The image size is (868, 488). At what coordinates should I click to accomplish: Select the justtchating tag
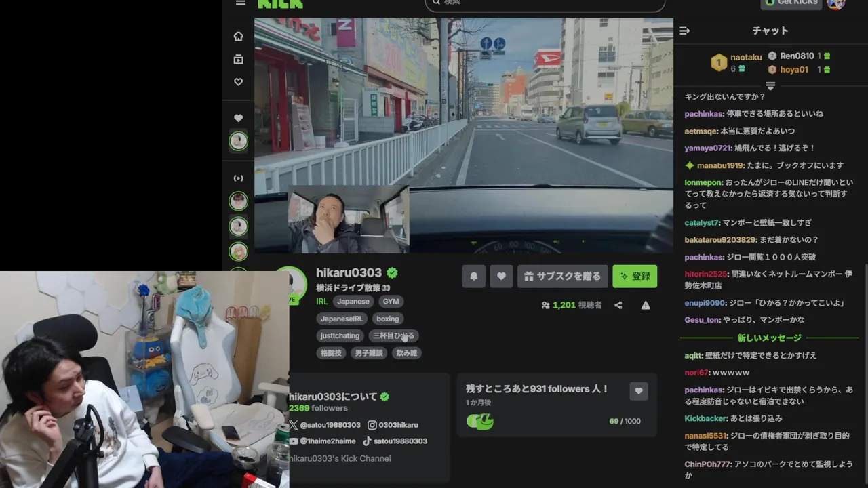pyautogui.click(x=340, y=335)
